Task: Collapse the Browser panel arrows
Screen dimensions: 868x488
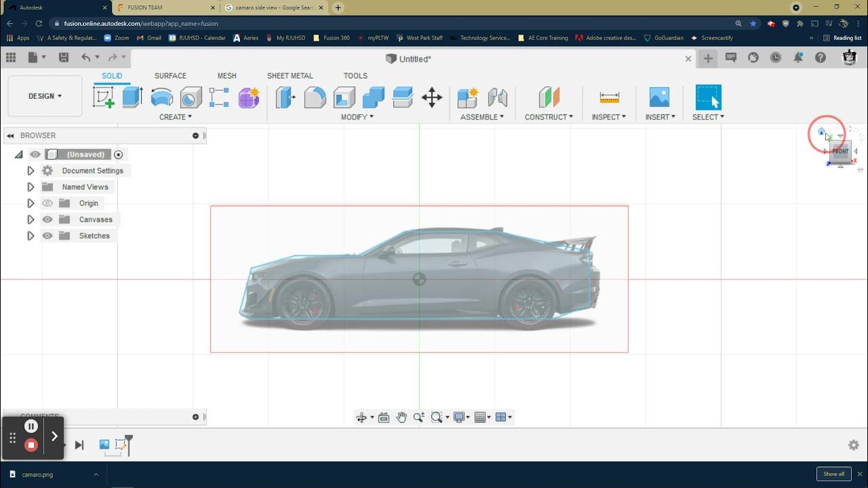Action: [x=10, y=136]
